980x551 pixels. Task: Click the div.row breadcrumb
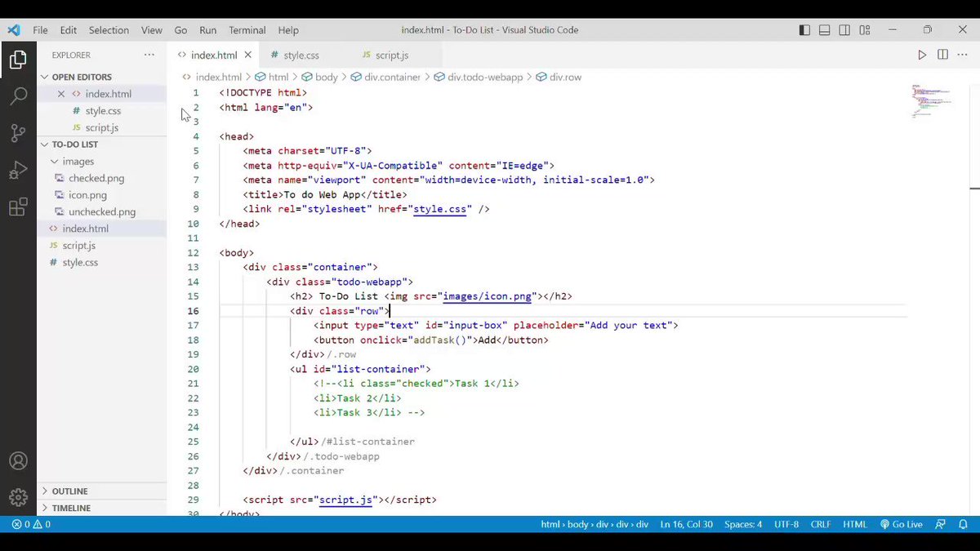[x=559, y=78]
